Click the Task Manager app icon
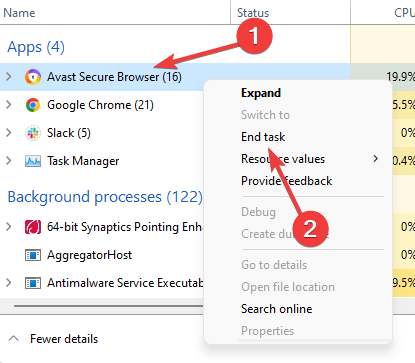This screenshot has height=363, width=415. point(33,161)
